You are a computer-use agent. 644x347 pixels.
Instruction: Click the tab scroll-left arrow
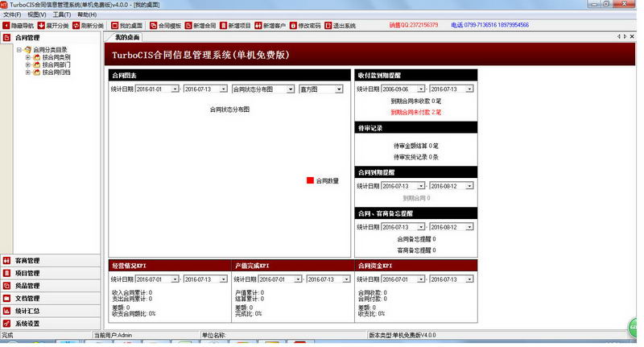tap(618, 36)
